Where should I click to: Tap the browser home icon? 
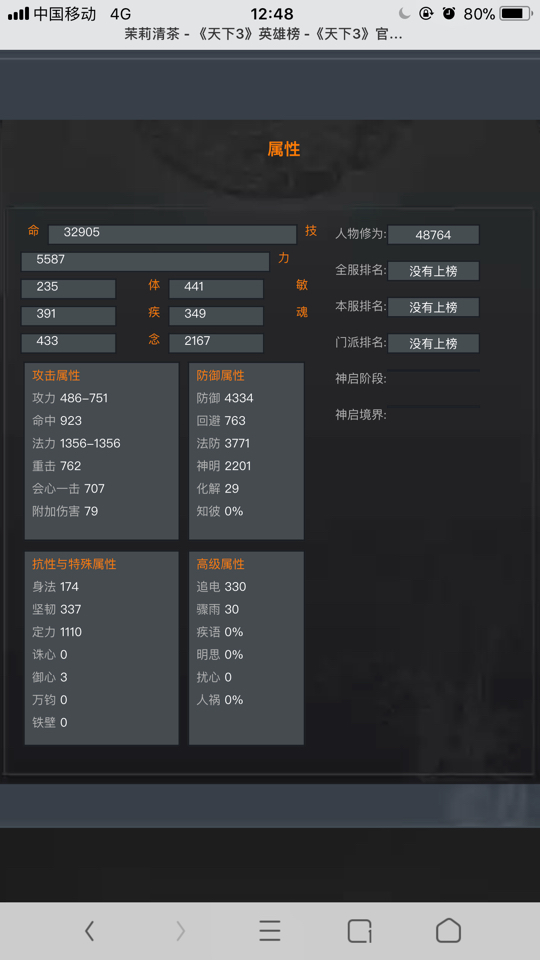coord(448,931)
